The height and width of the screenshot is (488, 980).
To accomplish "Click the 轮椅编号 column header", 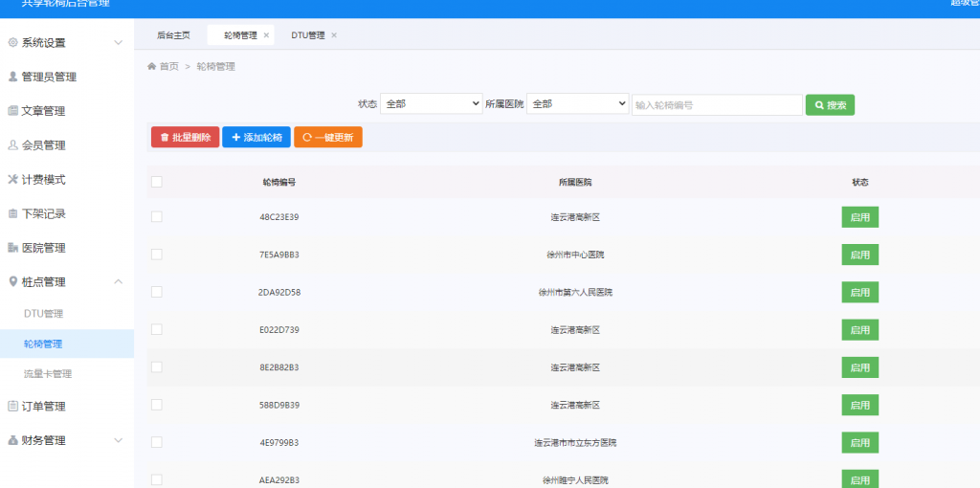I will pyautogui.click(x=279, y=183).
